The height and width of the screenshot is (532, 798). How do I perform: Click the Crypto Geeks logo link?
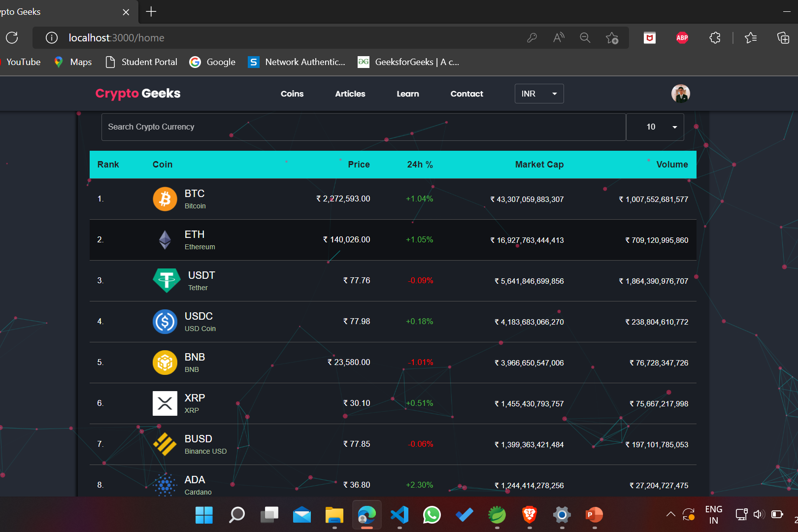coord(138,93)
